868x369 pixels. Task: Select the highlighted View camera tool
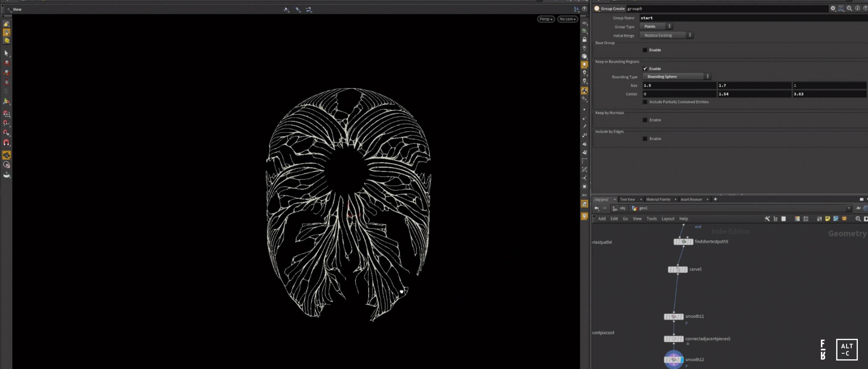coord(6,155)
